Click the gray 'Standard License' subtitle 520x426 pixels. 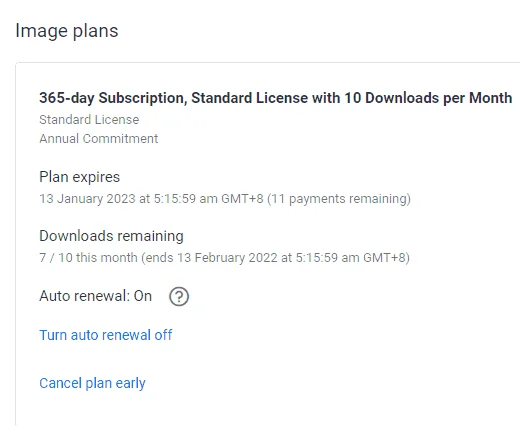click(89, 120)
